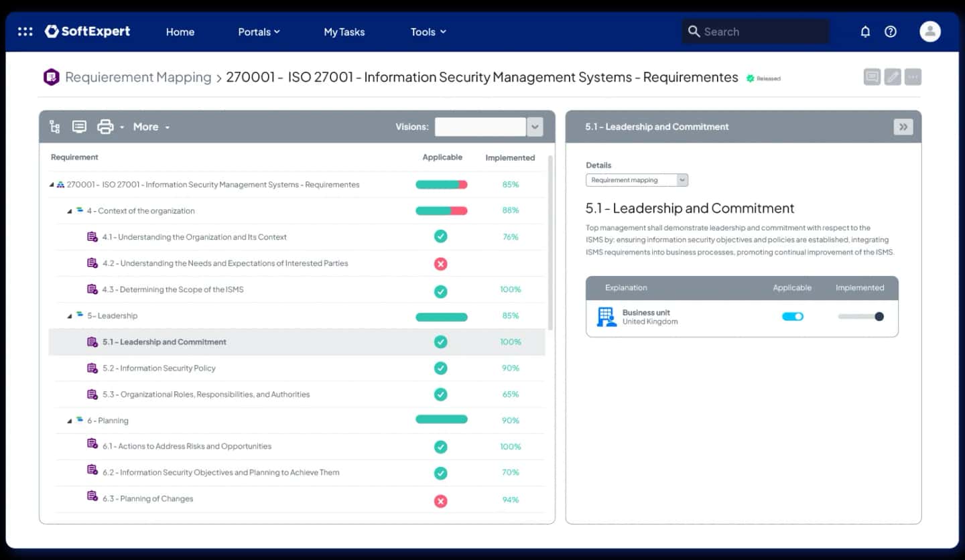Screen dimensions: 965x560
Task: Open the user profile avatar
Action: (x=929, y=31)
